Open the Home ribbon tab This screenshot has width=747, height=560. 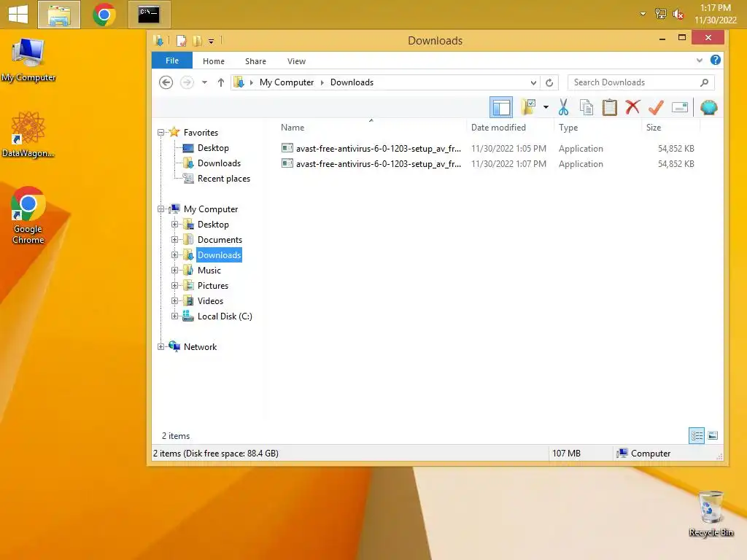[x=214, y=61]
